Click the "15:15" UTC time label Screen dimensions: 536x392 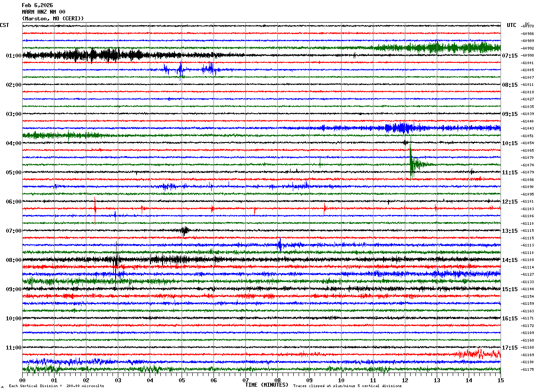pyautogui.click(x=510, y=289)
